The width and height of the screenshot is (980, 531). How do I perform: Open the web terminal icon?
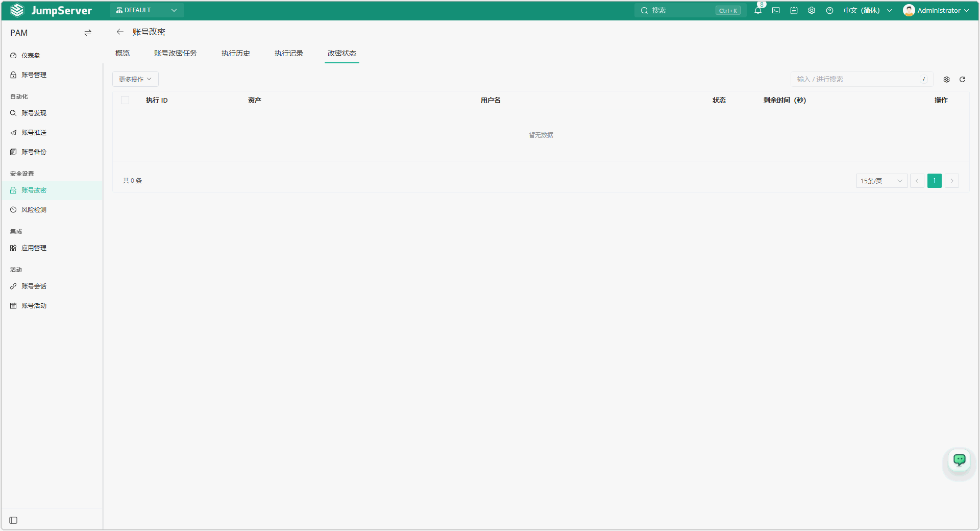coord(776,10)
